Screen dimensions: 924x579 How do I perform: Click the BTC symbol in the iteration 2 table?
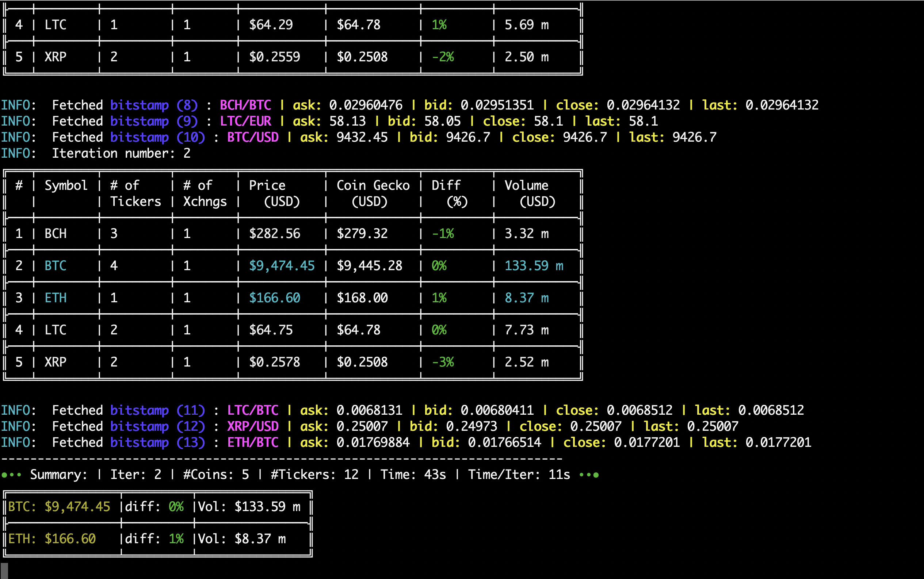[x=55, y=265]
